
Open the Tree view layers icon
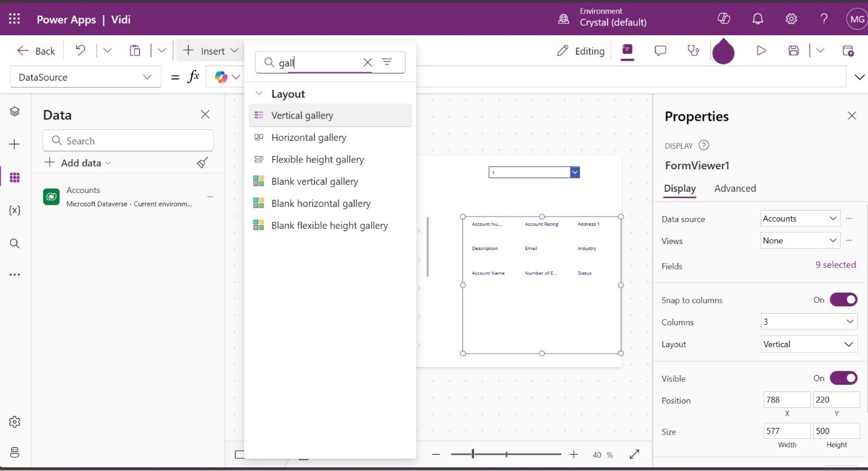pyautogui.click(x=15, y=112)
